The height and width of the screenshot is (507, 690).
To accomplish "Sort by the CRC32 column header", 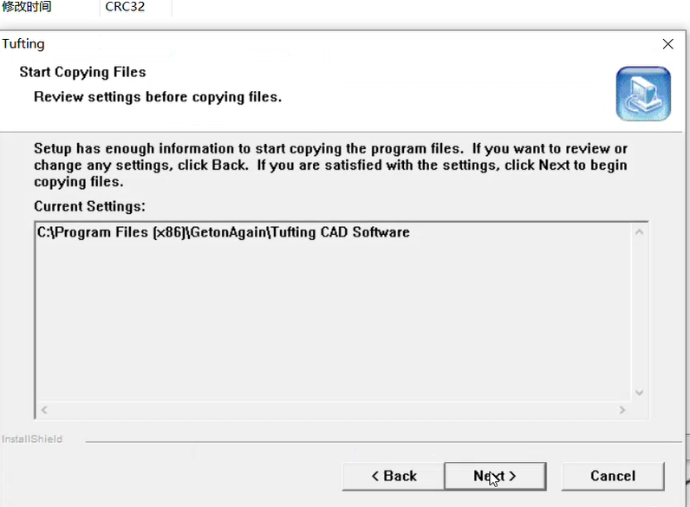I will point(125,7).
